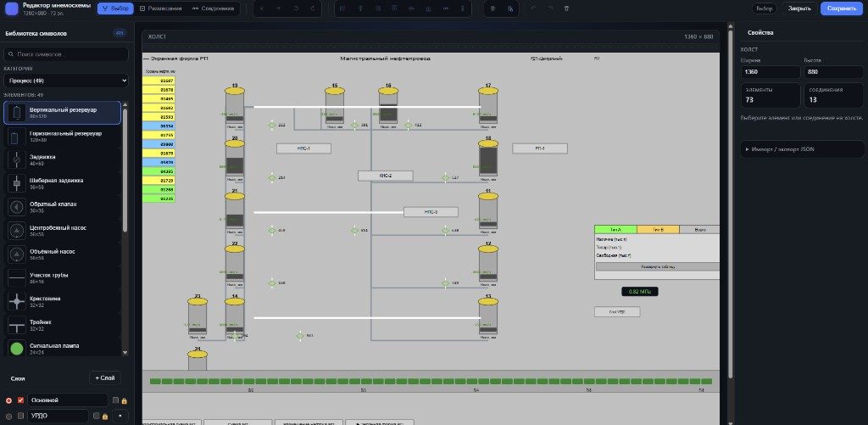Image resolution: width=868 pixels, height=425 pixels.
Task: Click the 0.82 МПа pressure indicator
Action: click(x=639, y=292)
